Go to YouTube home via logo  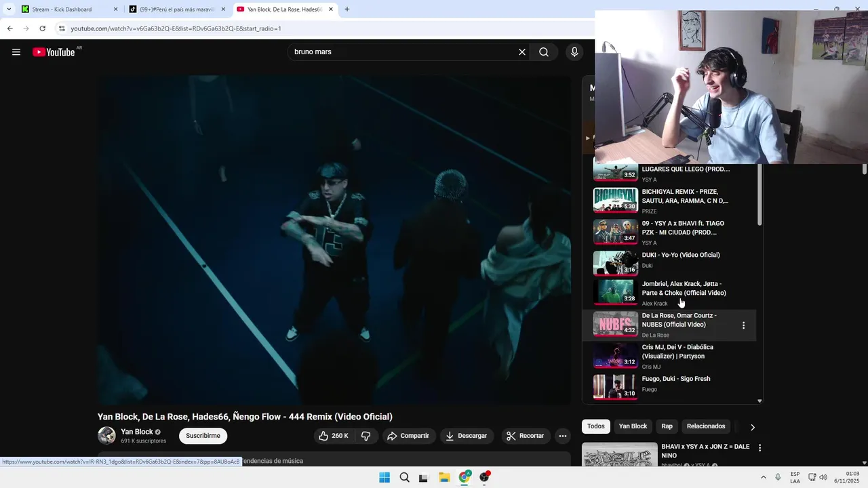54,52
